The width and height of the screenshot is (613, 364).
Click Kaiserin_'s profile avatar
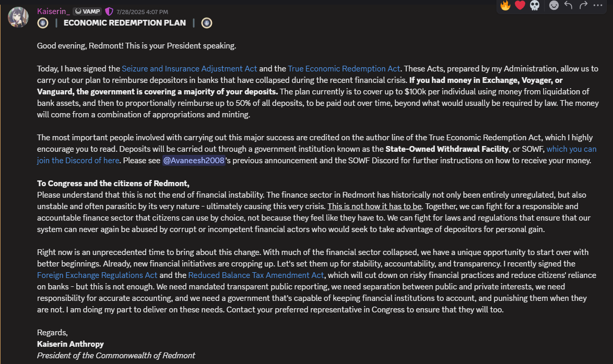(18, 17)
